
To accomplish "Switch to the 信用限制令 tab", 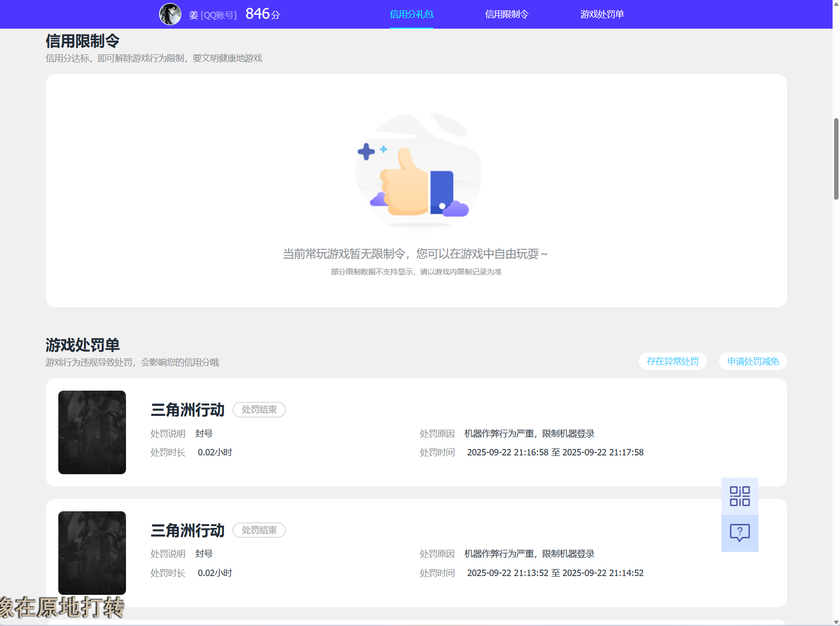I will pyautogui.click(x=506, y=14).
